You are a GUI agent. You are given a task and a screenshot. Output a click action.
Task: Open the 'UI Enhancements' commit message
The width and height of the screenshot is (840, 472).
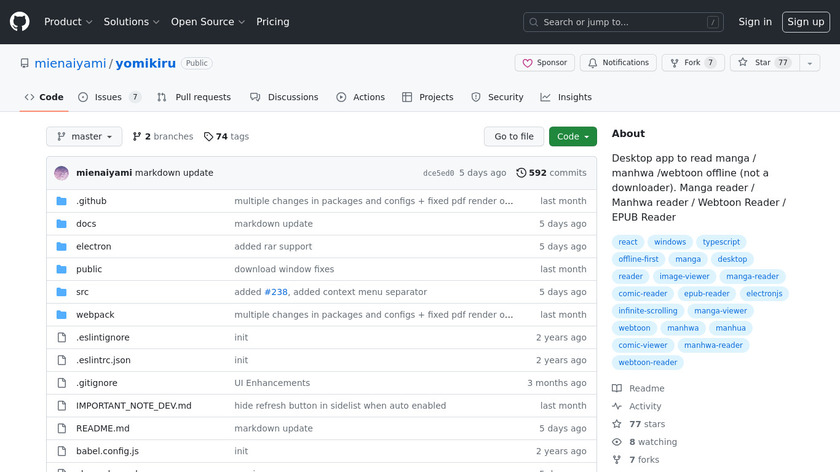click(x=272, y=383)
